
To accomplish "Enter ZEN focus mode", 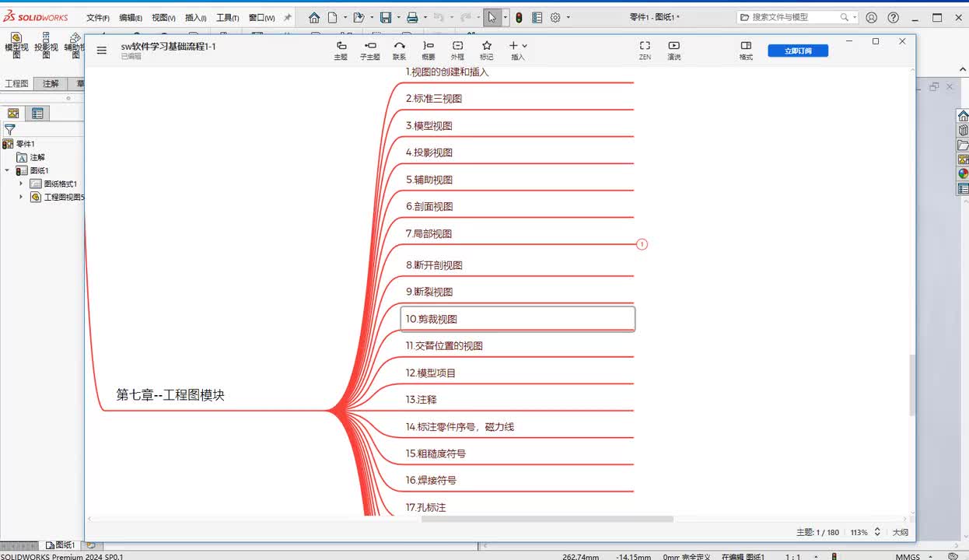I will (645, 51).
